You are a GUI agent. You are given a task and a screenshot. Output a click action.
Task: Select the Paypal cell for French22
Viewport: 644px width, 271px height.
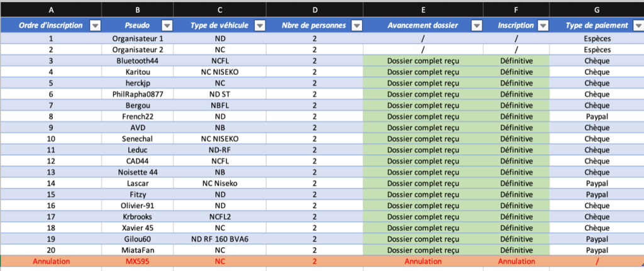[597, 116]
